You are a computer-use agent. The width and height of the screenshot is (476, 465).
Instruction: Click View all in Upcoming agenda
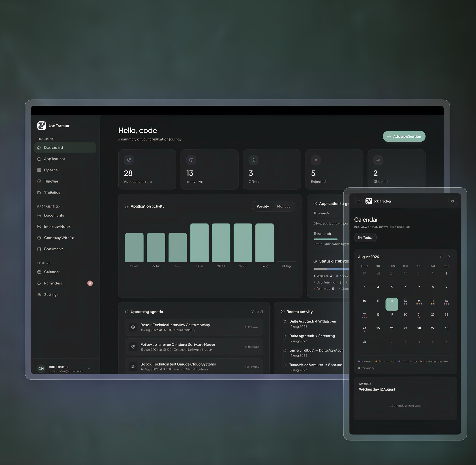point(257,312)
